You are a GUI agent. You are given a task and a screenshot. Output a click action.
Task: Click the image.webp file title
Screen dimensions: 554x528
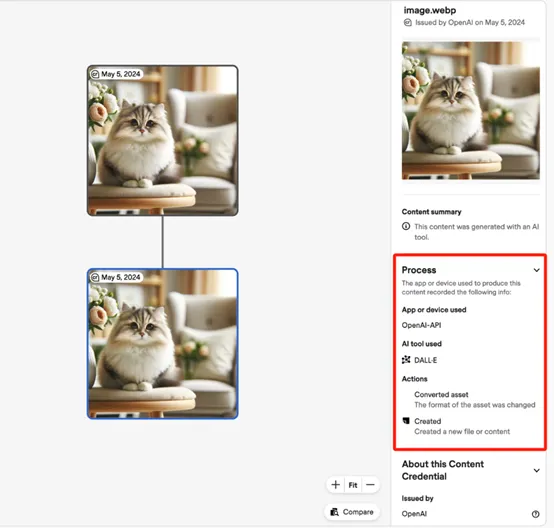[430, 10]
